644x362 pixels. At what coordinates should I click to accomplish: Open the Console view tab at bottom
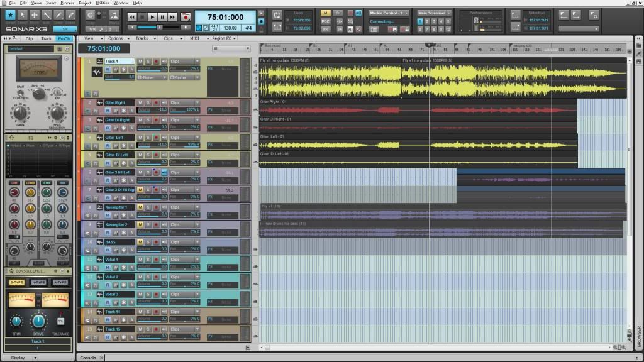[x=87, y=358]
